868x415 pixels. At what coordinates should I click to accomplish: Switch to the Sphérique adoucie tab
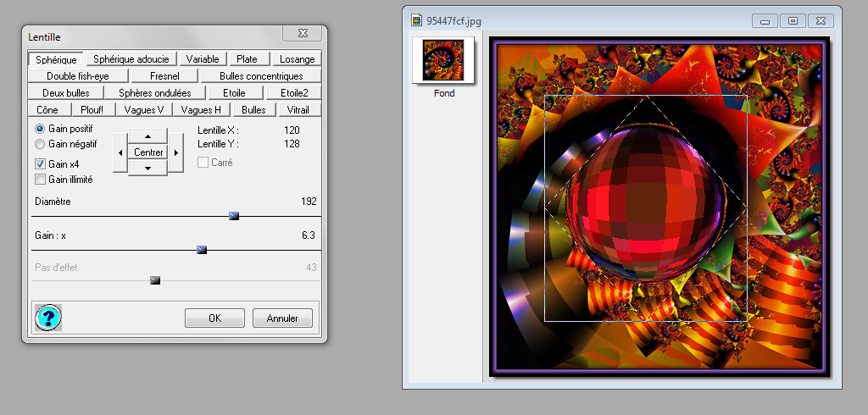tap(131, 59)
